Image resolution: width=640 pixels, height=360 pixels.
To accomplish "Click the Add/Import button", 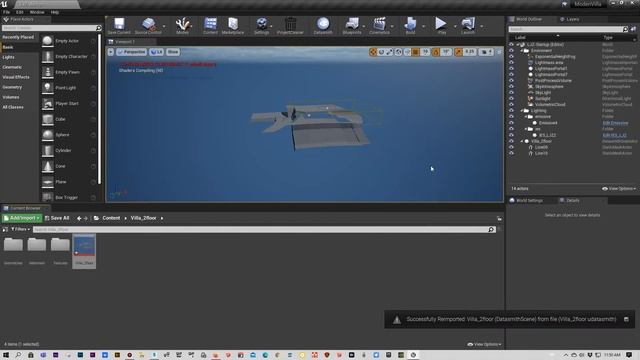I will (x=22, y=218).
